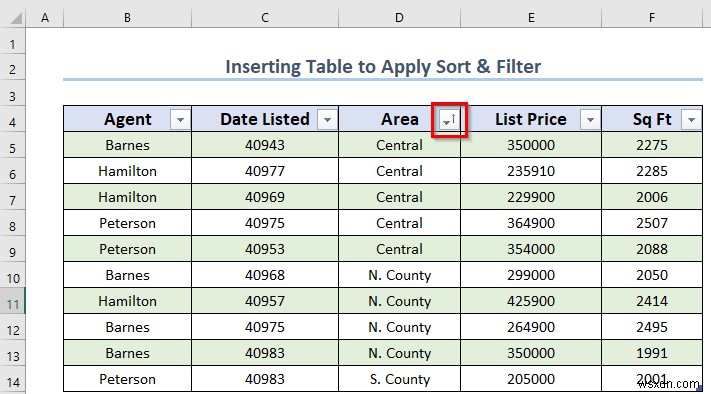Screen dimensions: 711x394
Task: Click the 'Area' header cell text
Action: coord(399,119)
